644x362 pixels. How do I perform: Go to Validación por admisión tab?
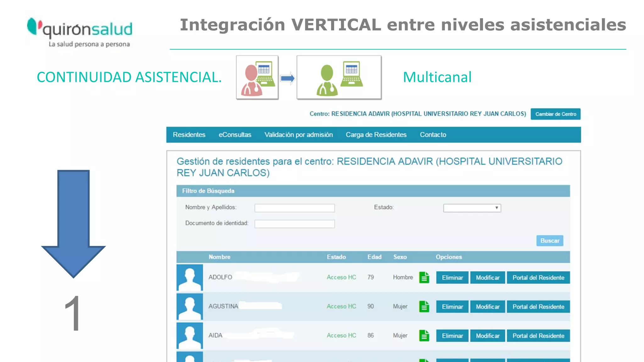pos(298,135)
